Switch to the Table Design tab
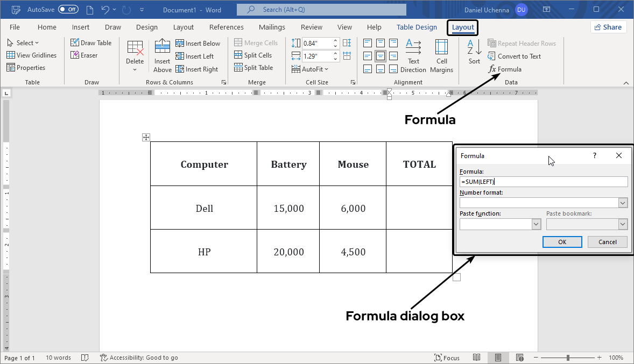 coord(417,27)
